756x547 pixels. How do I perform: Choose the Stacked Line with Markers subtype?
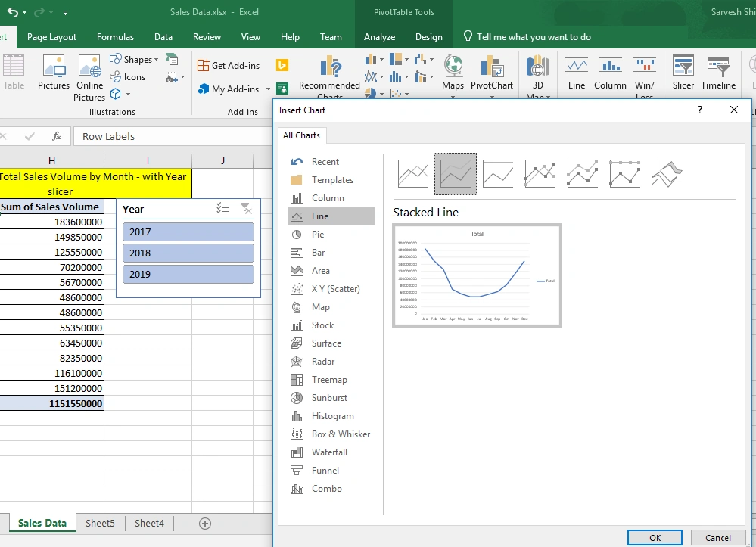(583, 174)
